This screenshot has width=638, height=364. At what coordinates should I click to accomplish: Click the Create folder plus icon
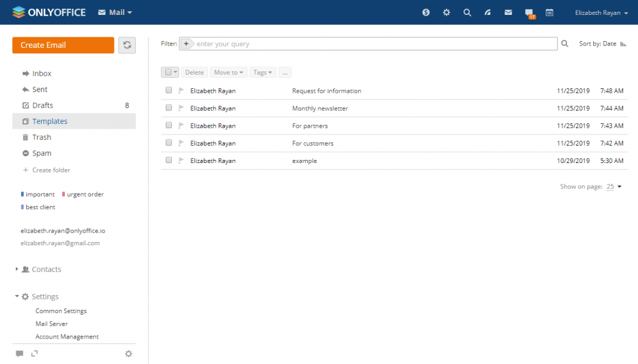point(26,170)
